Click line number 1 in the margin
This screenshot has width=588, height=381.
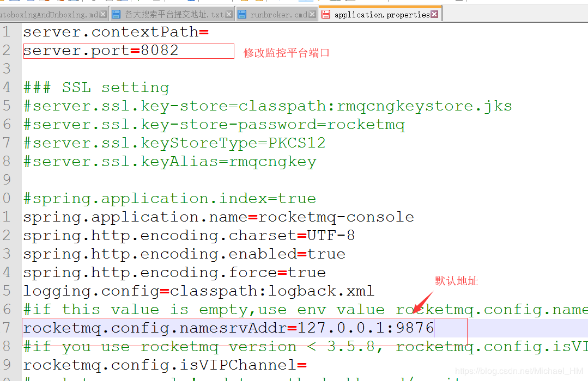(x=7, y=32)
